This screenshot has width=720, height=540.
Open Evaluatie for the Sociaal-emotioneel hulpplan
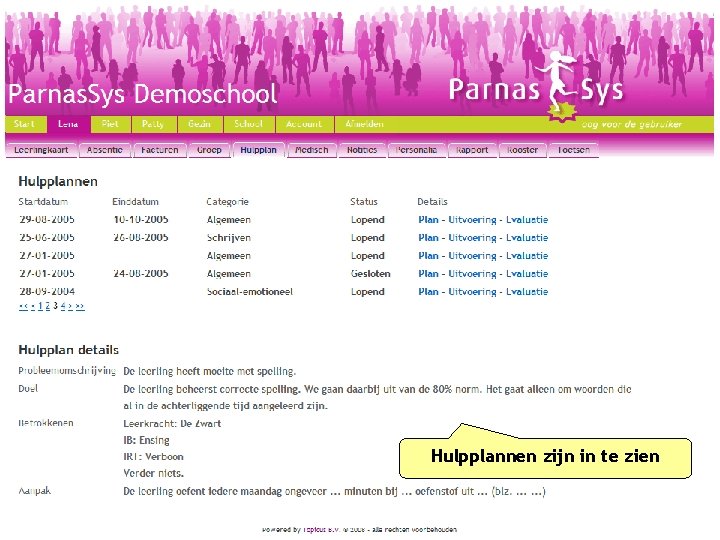point(527,292)
